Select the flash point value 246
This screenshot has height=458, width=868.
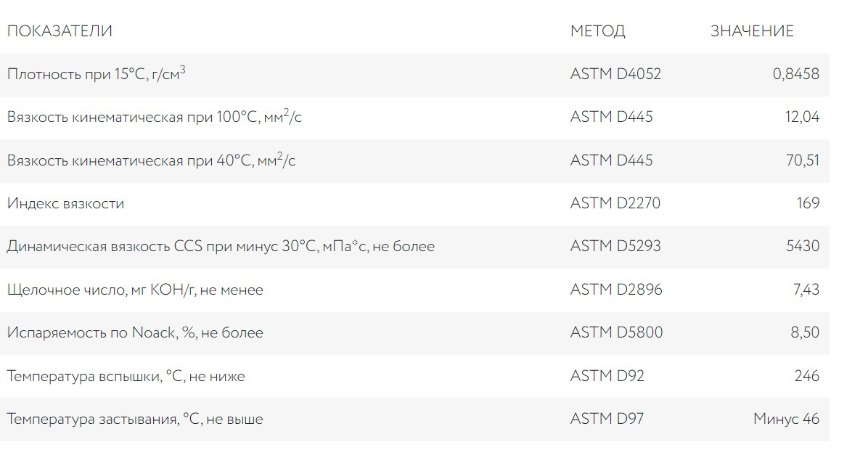[807, 376]
